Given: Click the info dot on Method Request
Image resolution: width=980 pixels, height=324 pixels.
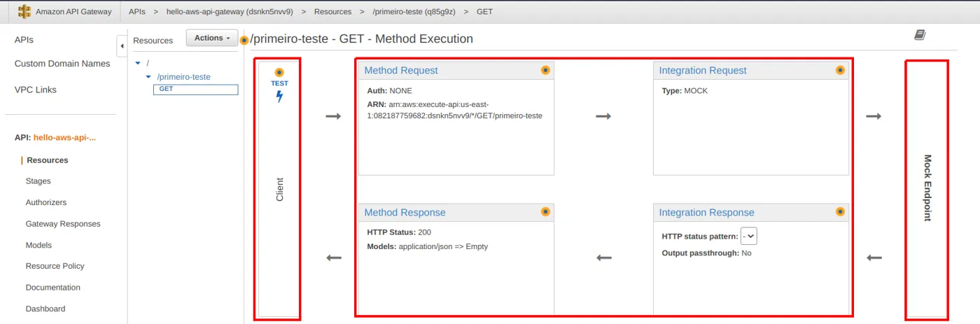Looking at the screenshot, I should (x=545, y=70).
